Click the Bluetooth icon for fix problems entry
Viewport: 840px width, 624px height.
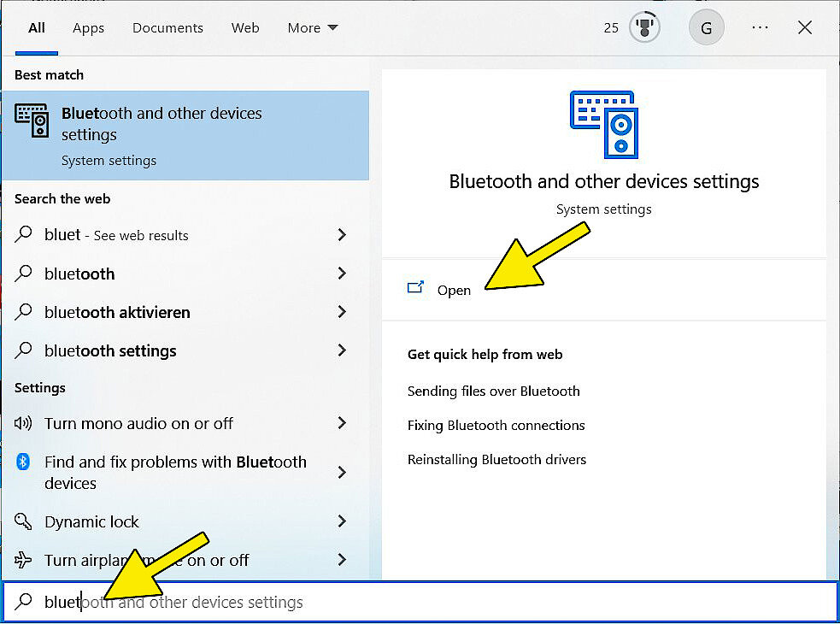[22, 462]
